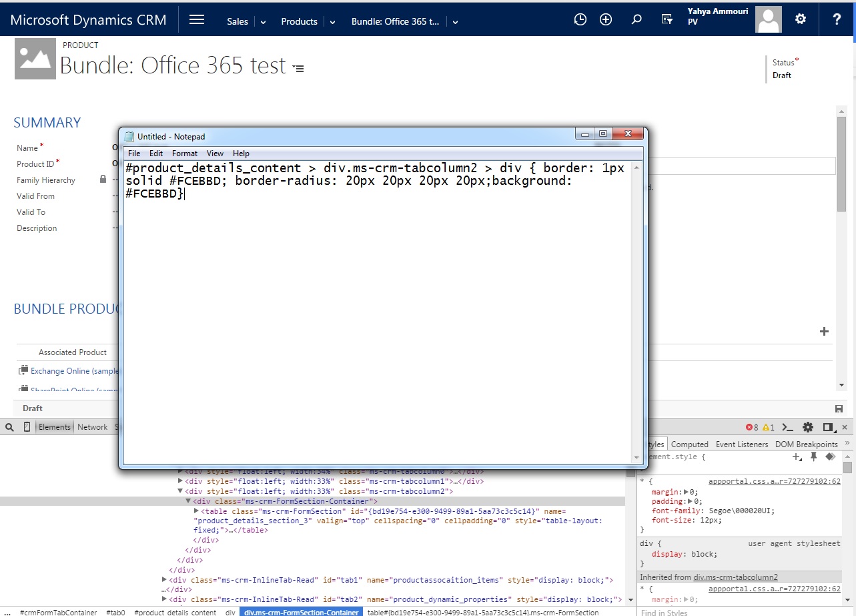Open the CRM main navigation hamburger menu
Image resolution: width=856 pixels, height=616 pixels.
[196, 19]
